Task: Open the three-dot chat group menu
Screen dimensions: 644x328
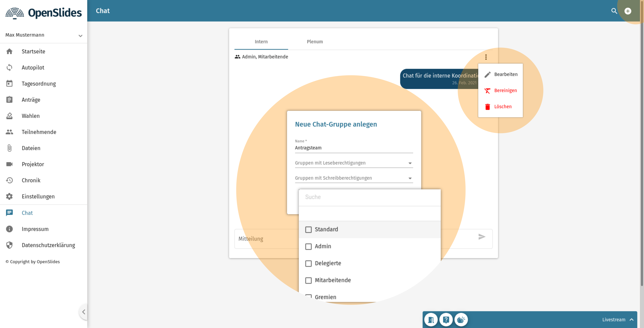Action: pyautogui.click(x=486, y=57)
